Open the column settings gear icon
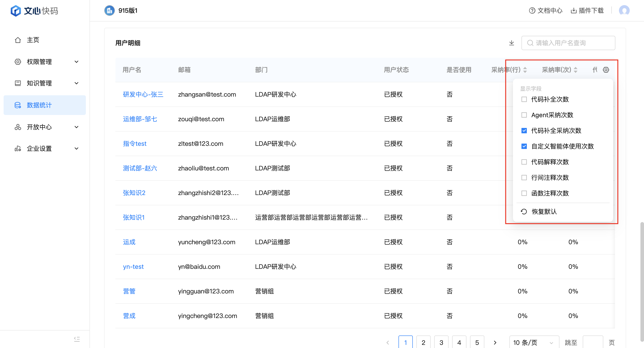The image size is (644, 348). coord(606,70)
